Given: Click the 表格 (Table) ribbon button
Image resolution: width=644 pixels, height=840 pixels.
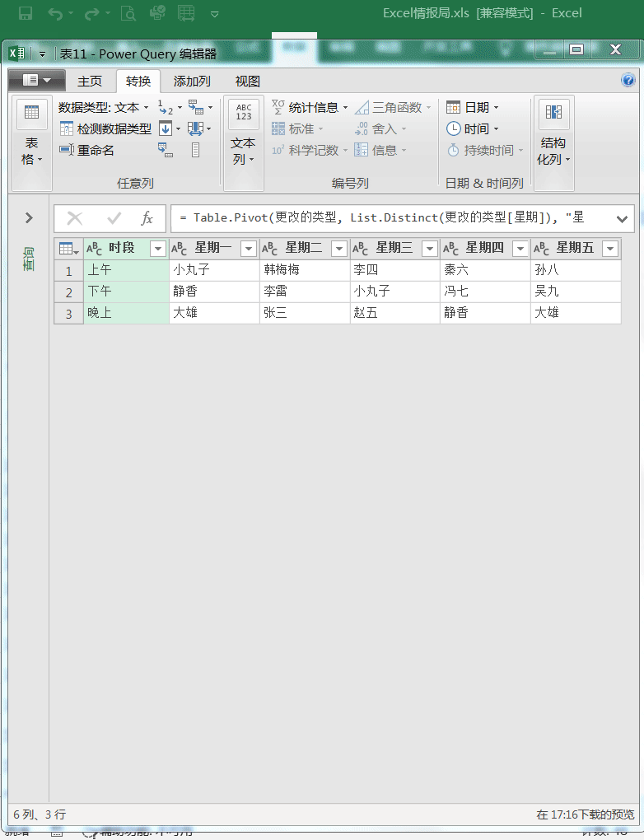Looking at the screenshot, I should tap(32, 142).
